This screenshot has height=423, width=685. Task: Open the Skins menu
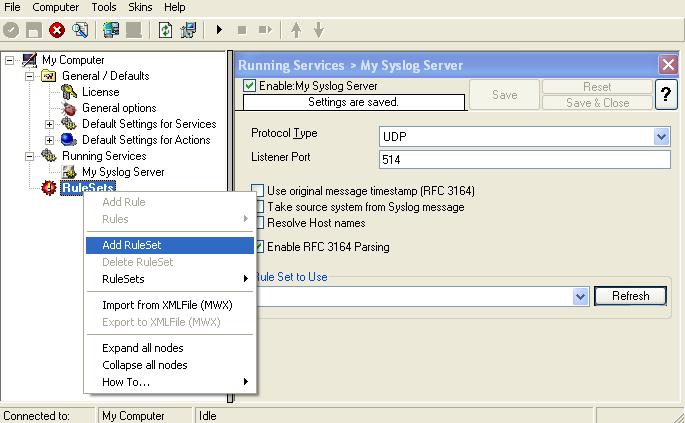[x=140, y=7]
